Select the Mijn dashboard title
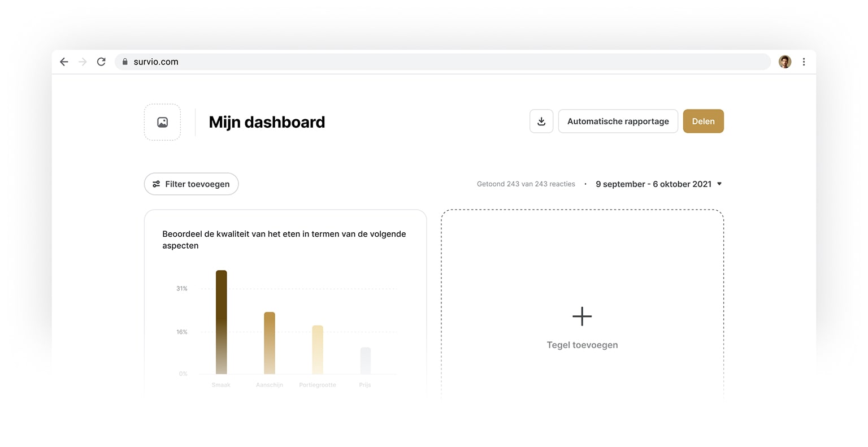868x447 pixels. click(266, 121)
